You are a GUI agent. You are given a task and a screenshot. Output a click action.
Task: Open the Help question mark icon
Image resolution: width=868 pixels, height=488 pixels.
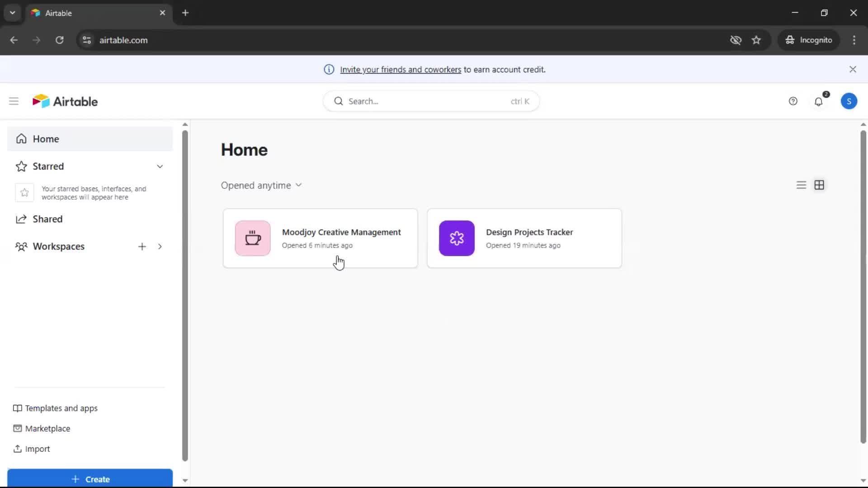coord(793,101)
